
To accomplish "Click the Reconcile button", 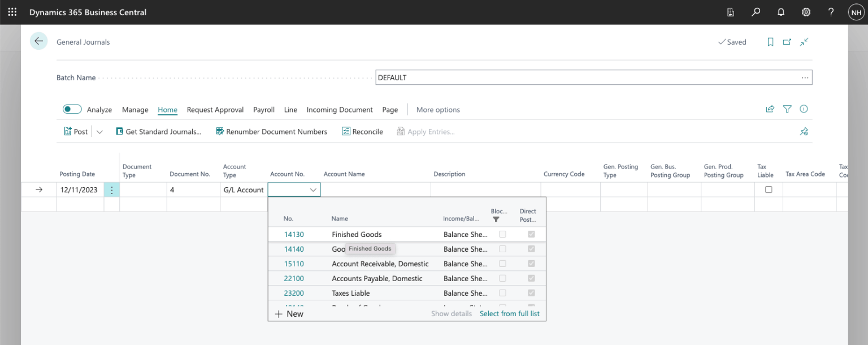I will [x=362, y=132].
